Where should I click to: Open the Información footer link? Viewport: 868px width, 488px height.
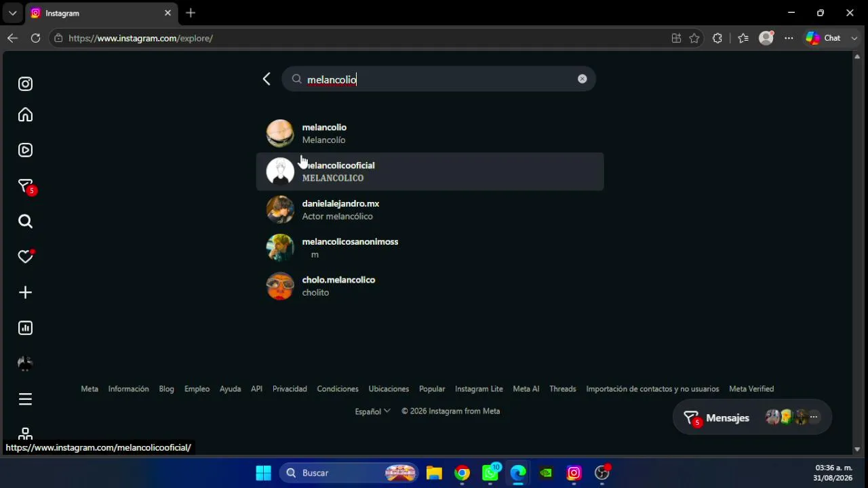point(128,389)
